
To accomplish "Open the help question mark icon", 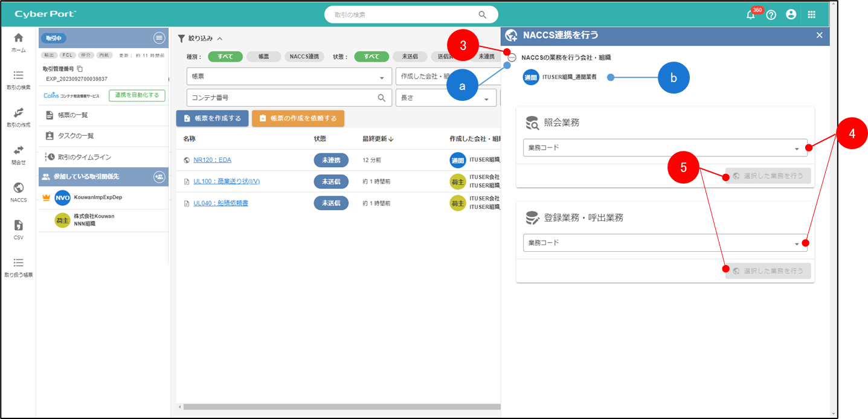I will (771, 15).
